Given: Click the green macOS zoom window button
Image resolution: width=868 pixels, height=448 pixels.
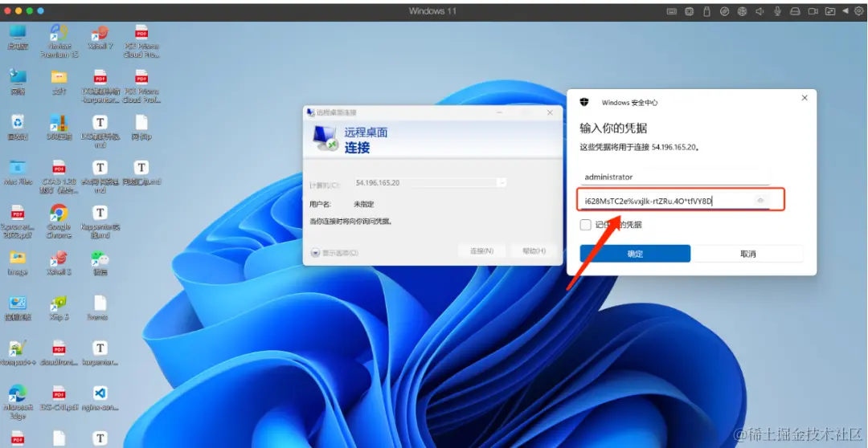Looking at the screenshot, I should [x=29, y=11].
